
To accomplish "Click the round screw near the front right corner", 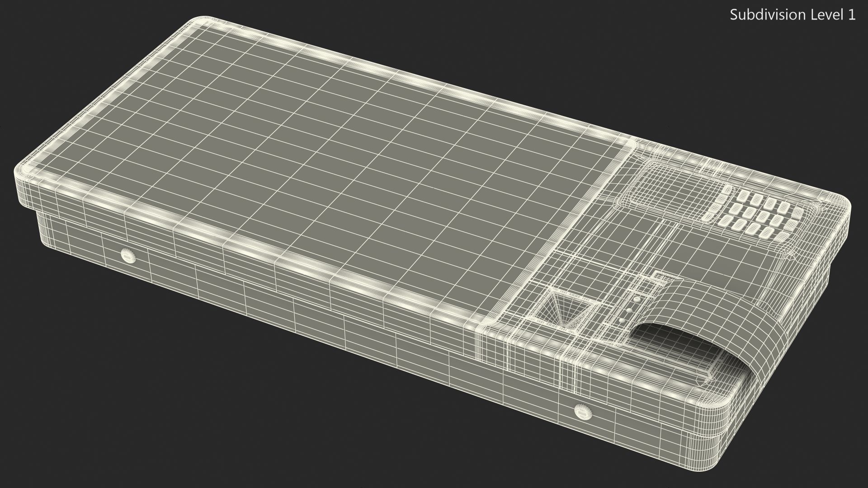I will [x=583, y=412].
